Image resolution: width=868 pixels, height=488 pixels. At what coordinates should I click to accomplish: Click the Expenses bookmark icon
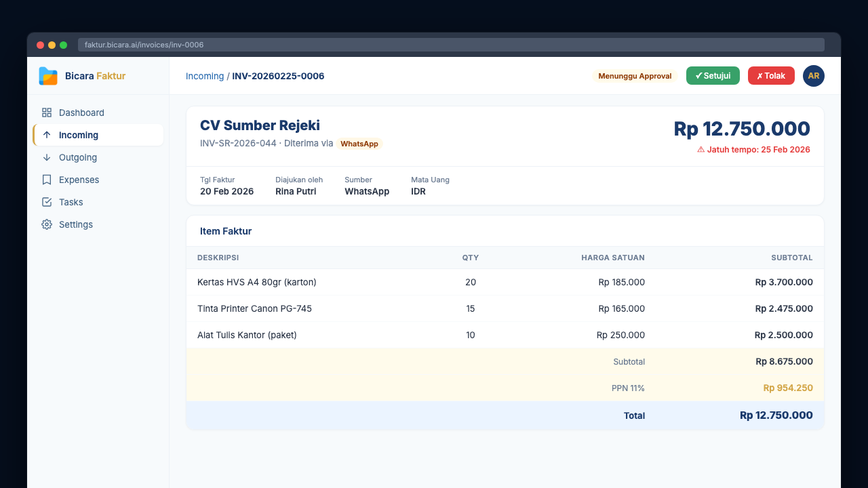point(47,180)
